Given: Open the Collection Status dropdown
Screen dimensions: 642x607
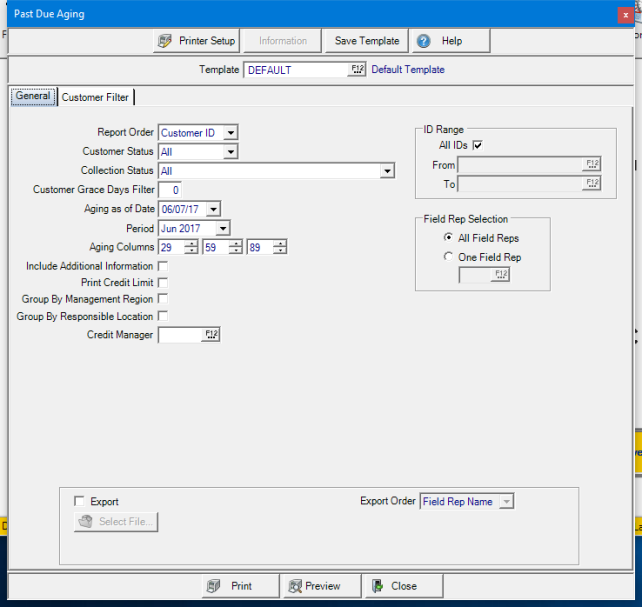Looking at the screenshot, I should (387, 171).
